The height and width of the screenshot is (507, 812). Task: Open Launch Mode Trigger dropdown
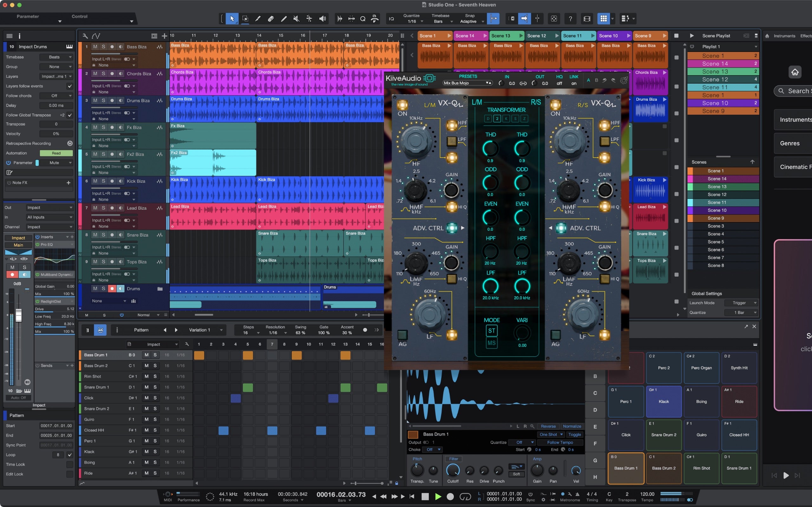(x=741, y=303)
